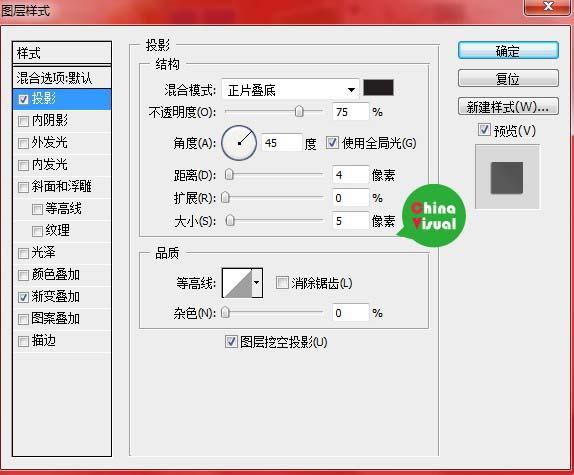
Task: Click the 样式 header in list
Action: coord(62,53)
